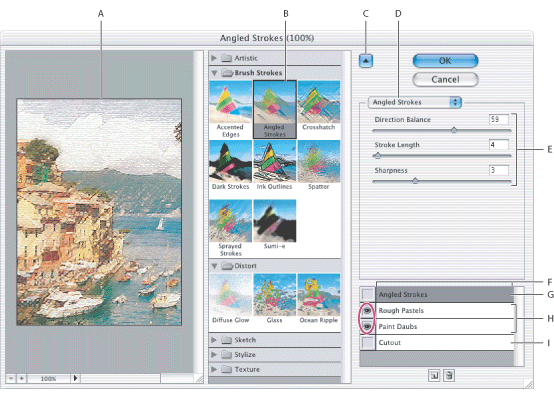The height and width of the screenshot is (397, 554).
Task: Pick the Diffuse Glow filter thumbnail
Action: (x=230, y=295)
